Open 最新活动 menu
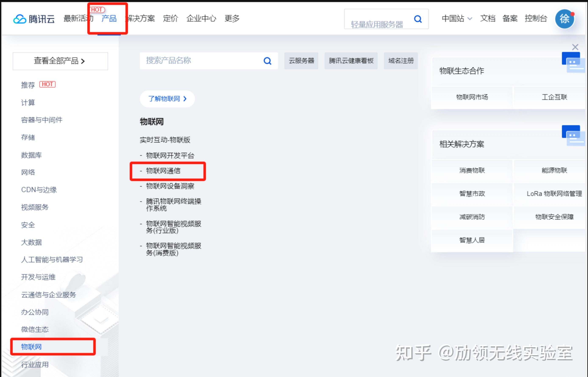This screenshot has width=588, height=377. 78,18
